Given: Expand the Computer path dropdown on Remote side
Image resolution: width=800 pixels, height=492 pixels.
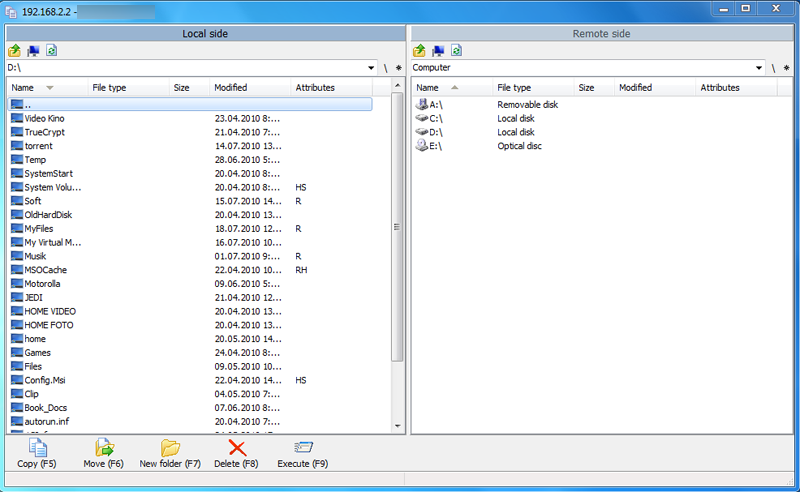Looking at the screenshot, I should tap(759, 68).
